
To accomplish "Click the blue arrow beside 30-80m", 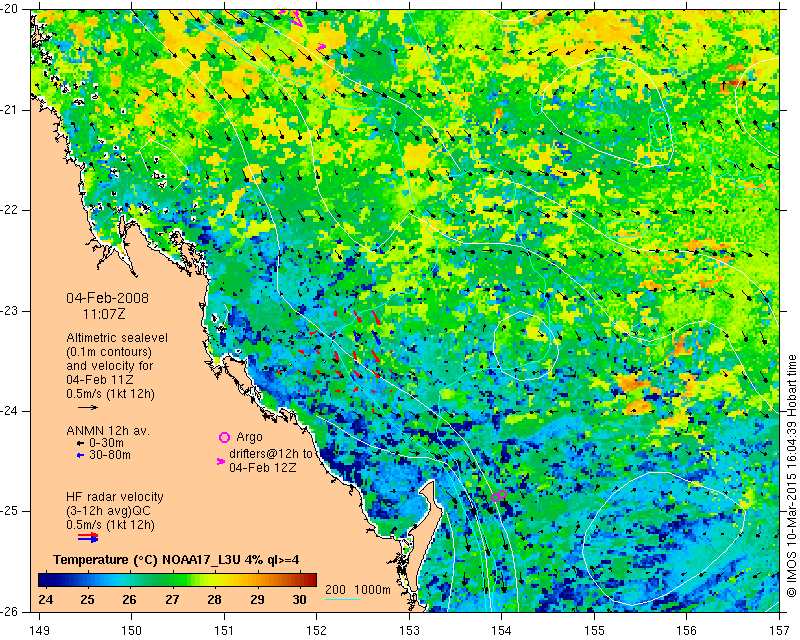I will click(x=80, y=455).
